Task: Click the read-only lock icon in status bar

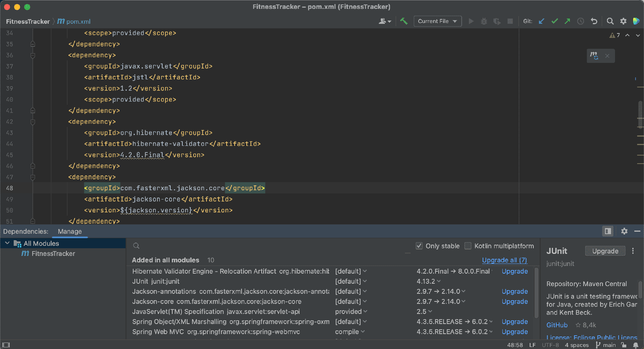Action: 623,345
